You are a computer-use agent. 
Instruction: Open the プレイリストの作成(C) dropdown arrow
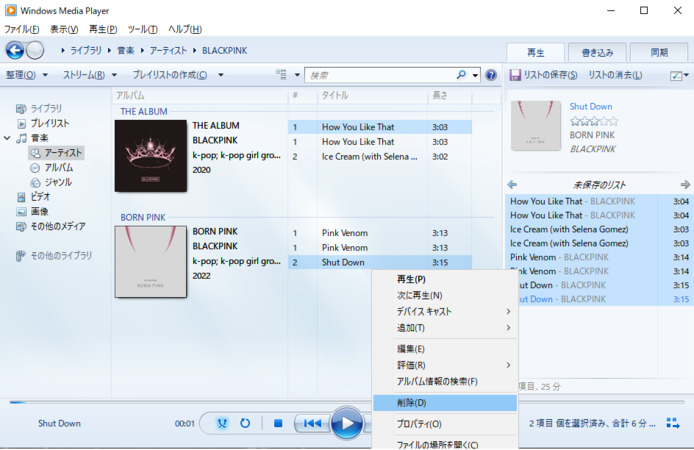(x=221, y=75)
